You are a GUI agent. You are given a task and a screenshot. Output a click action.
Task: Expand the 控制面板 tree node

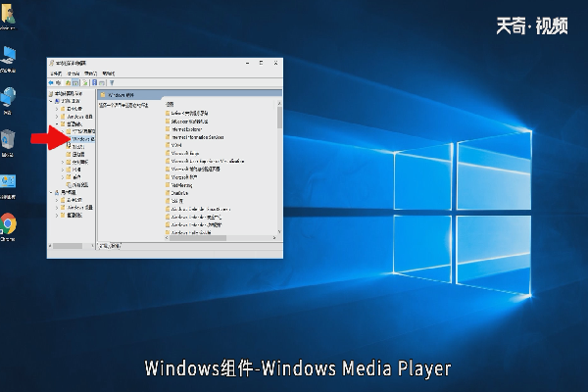[63, 162]
